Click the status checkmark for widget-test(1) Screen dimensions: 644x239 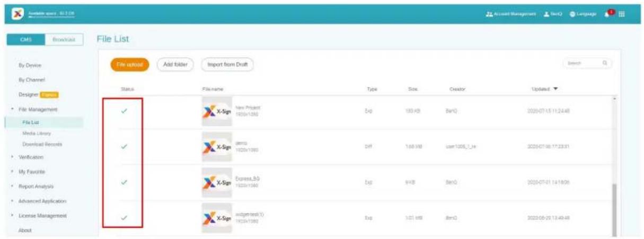tap(124, 217)
